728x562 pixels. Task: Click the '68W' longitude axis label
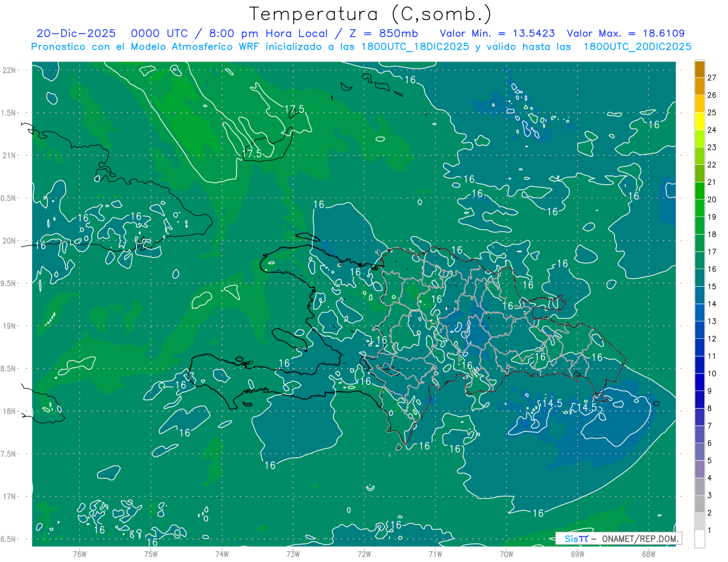point(648,554)
